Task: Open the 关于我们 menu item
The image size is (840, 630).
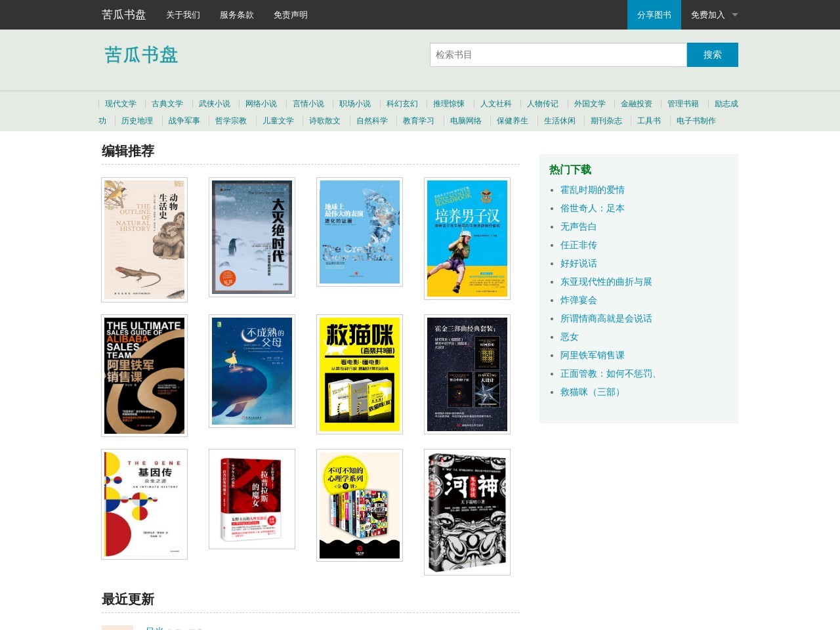Action: 182,14
